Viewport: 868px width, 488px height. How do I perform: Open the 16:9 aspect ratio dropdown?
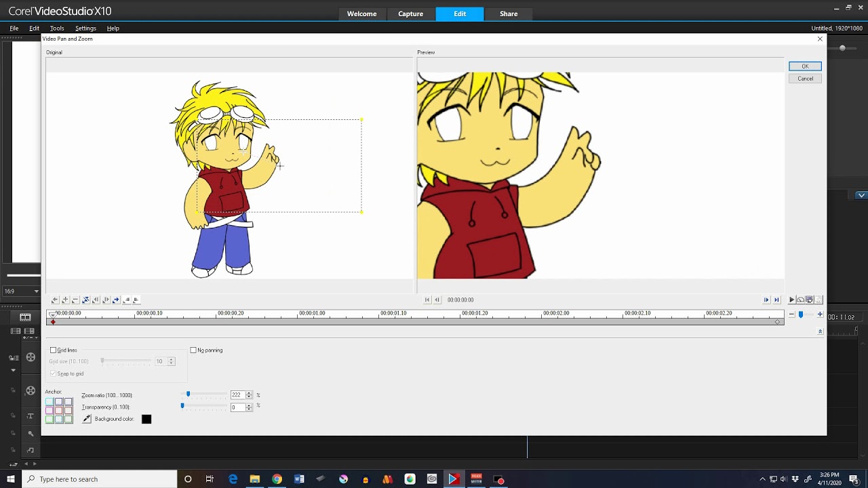21,291
